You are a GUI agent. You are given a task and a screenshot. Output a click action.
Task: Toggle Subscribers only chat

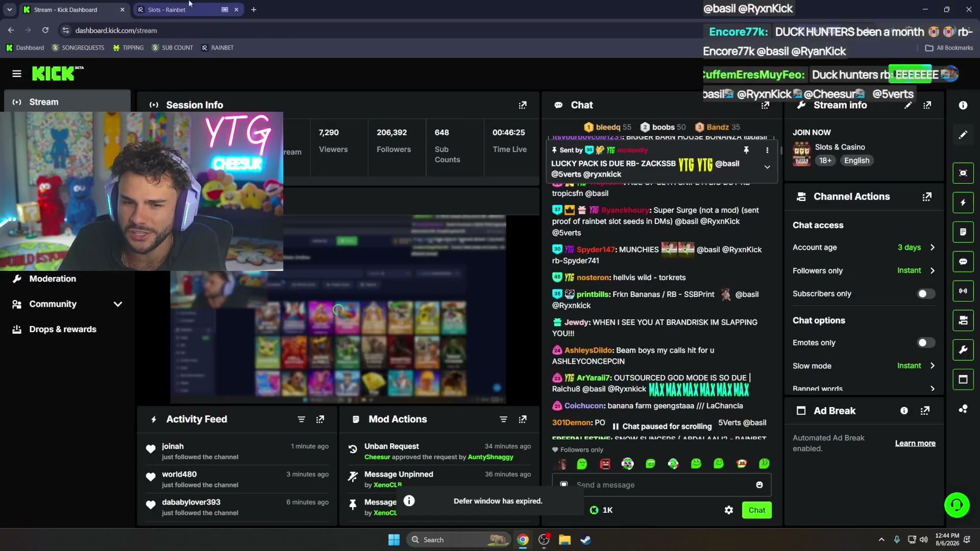[926, 294]
